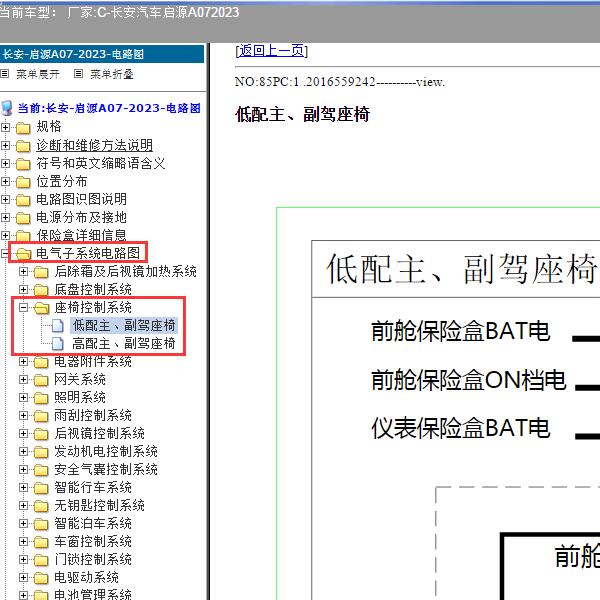600x600 pixels.
Task: Select the 发动机电控制系统 label
Action: (x=106, y=451)
